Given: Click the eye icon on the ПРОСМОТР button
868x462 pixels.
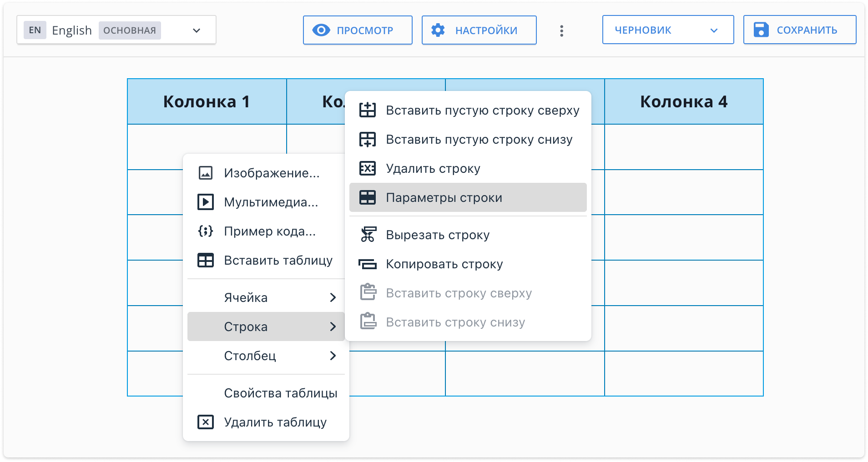Looking at the screenshot, I should (322, 30).
